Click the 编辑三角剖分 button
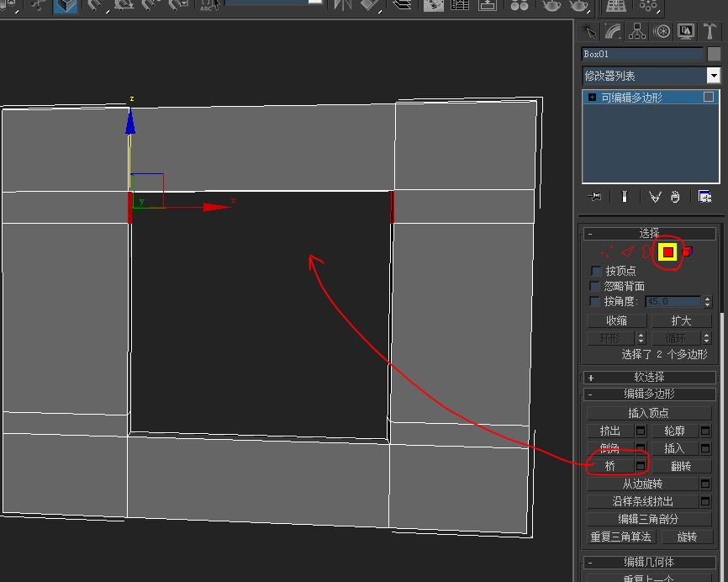The width and height of the screenshot is (728, 582). [x=649, y=519]
